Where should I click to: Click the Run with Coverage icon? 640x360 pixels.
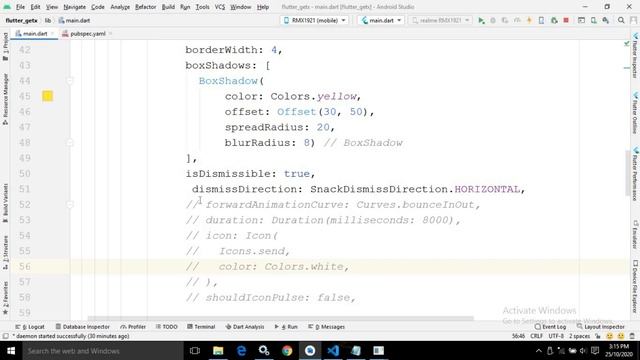click(505, 20)
